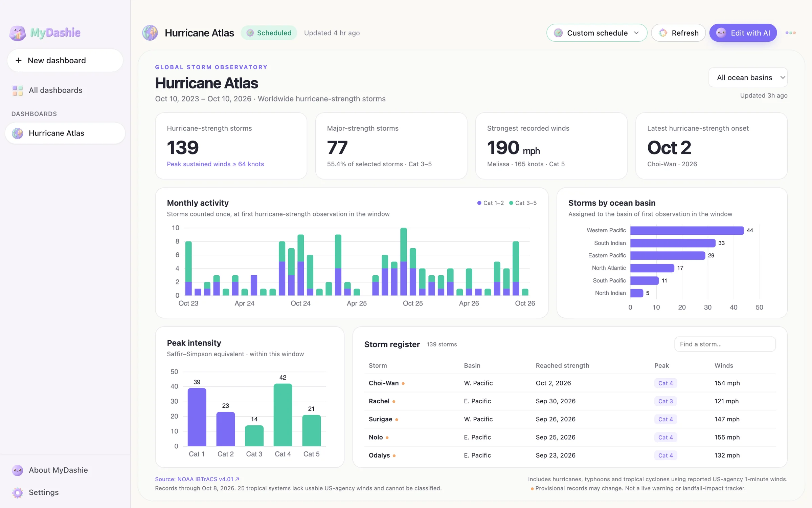This screenshot has height=508, width=812.
Task: Click the North Indian bar (5)
Action: (636, 293)
